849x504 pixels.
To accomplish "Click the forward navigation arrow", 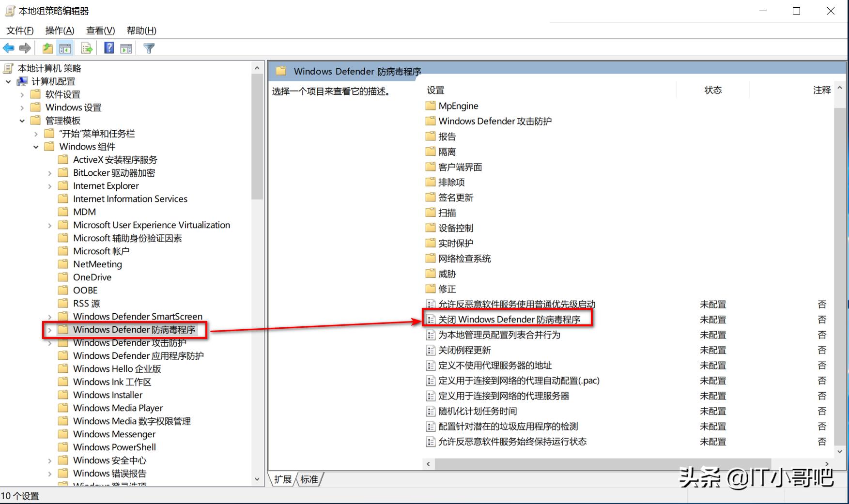I will (x=25, y=47).
